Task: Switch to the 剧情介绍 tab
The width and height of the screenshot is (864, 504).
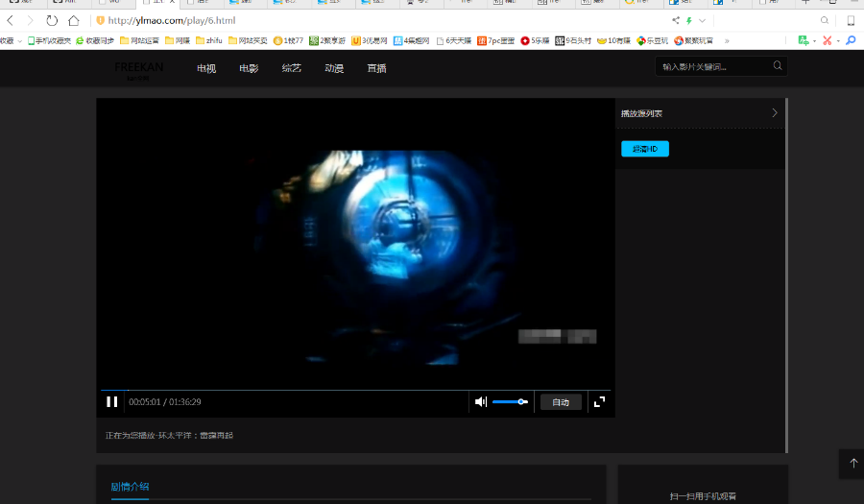Action: tap(130, 487)
